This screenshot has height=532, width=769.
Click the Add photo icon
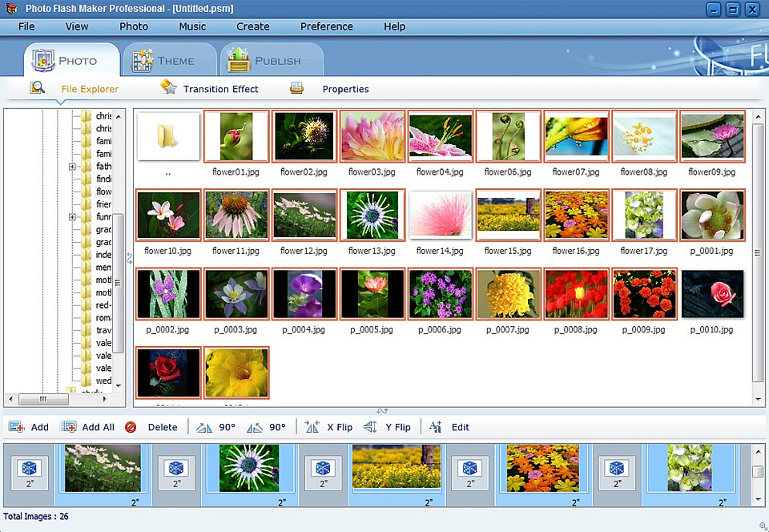(x=17, y=427)
